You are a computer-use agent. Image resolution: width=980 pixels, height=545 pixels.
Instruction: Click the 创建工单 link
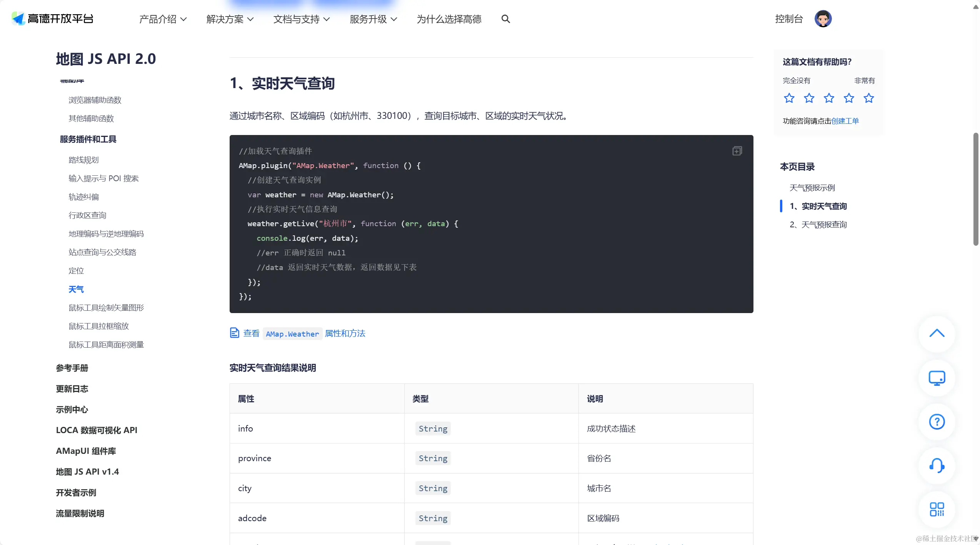click(845, 121)
